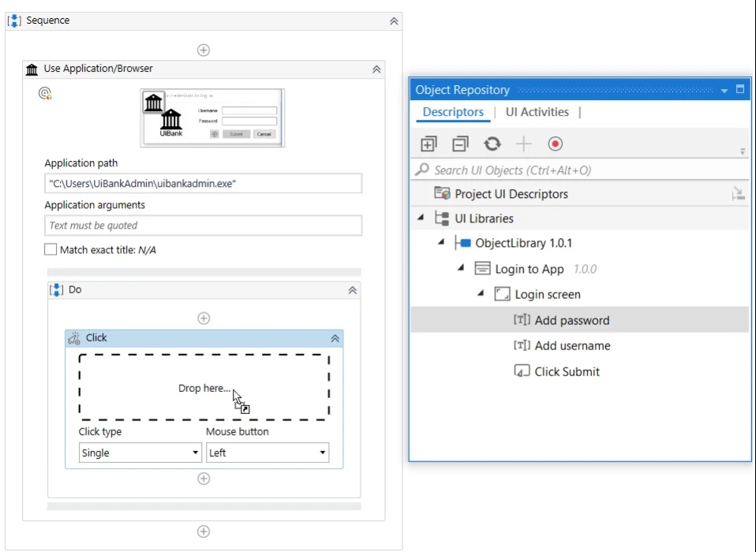The width and height of the screenshot is (756, 552).
Task: Click the Project UI Descriptors icon
Action: 442,193
